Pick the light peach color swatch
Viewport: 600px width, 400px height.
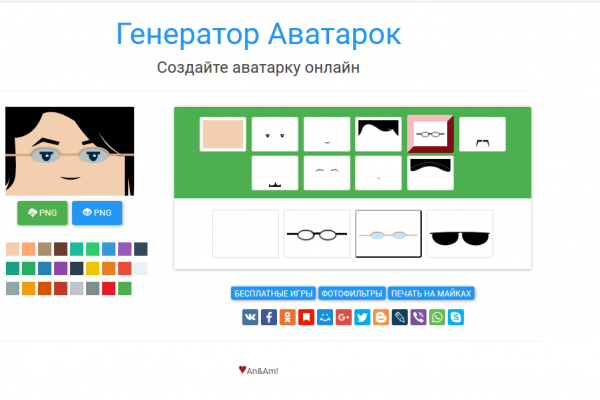point(13,249)
